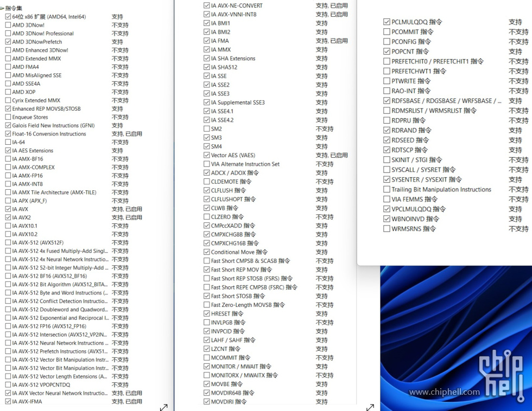532x411 pixels.
Task: Toggle the SM4 checkbox
Action: coord(207,146)
